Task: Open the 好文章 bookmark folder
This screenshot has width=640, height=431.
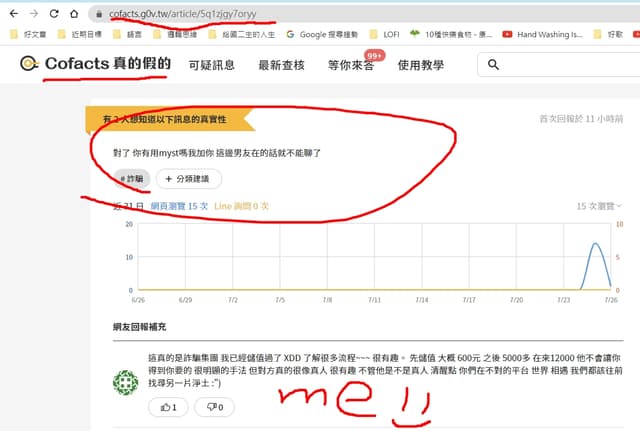Action: click(x=28, y=34)
